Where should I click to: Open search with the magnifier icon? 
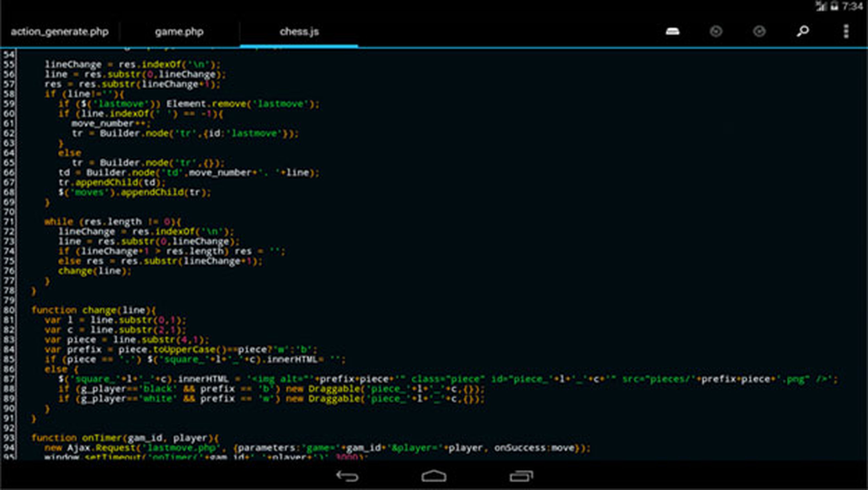803,31
